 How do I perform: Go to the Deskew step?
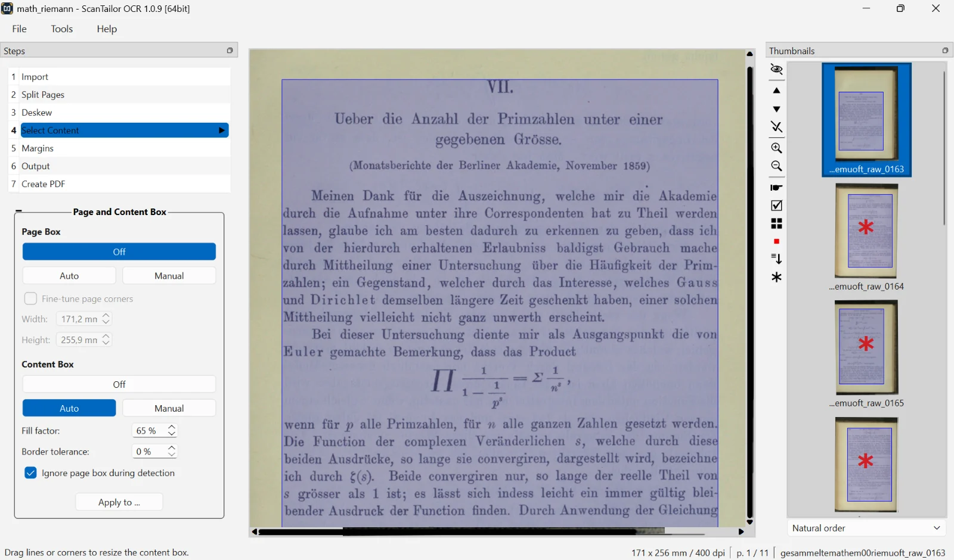119,113
